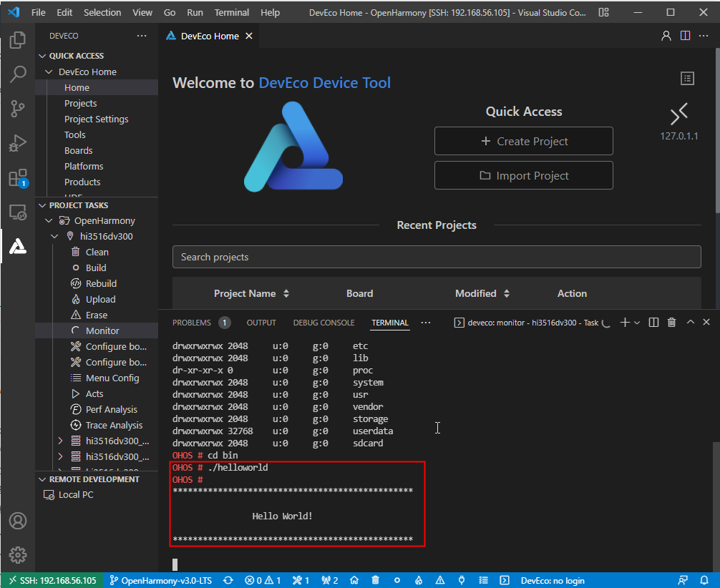Viewport: 720px width, 588px height.
Task: Create a new terminal with the plus icon
Action: tap(625, 322)
